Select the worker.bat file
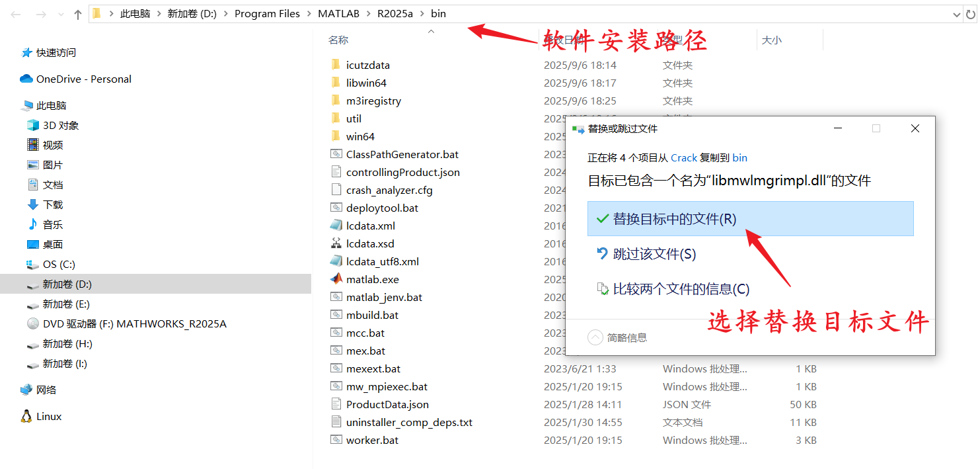 pyautogui.click(x=372, y=440)
